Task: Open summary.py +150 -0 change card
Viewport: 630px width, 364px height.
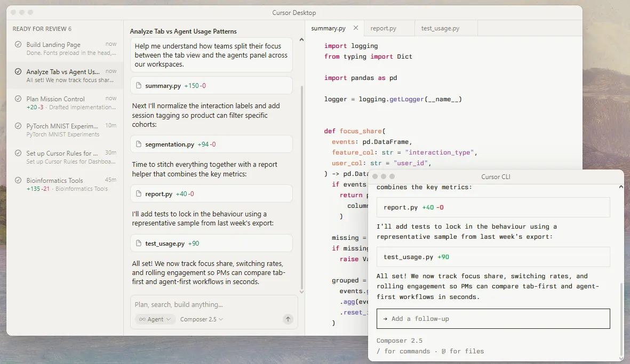Action: coord(211,85)
